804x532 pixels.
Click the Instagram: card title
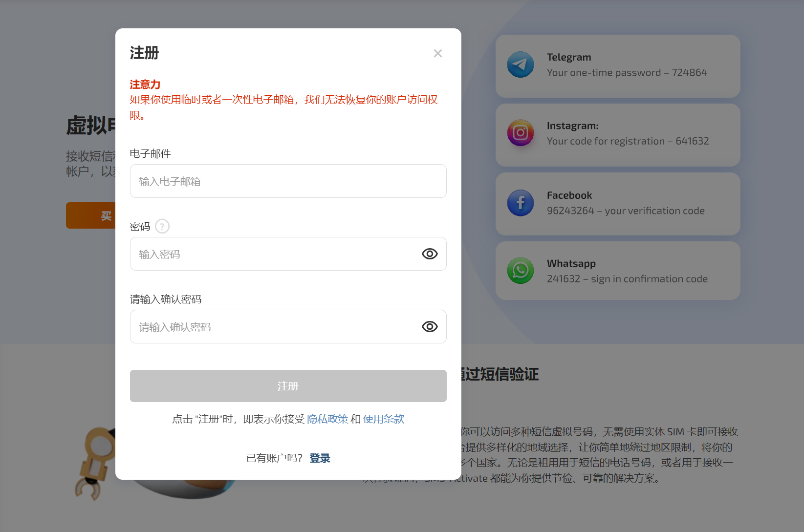[x=572, y=126]
